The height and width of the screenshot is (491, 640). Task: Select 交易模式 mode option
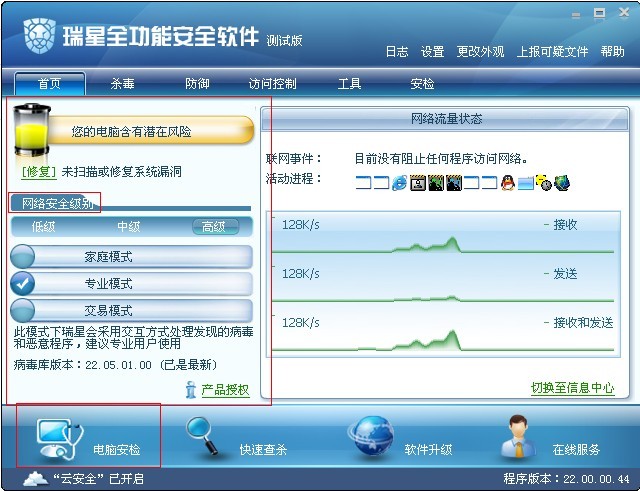131,310
